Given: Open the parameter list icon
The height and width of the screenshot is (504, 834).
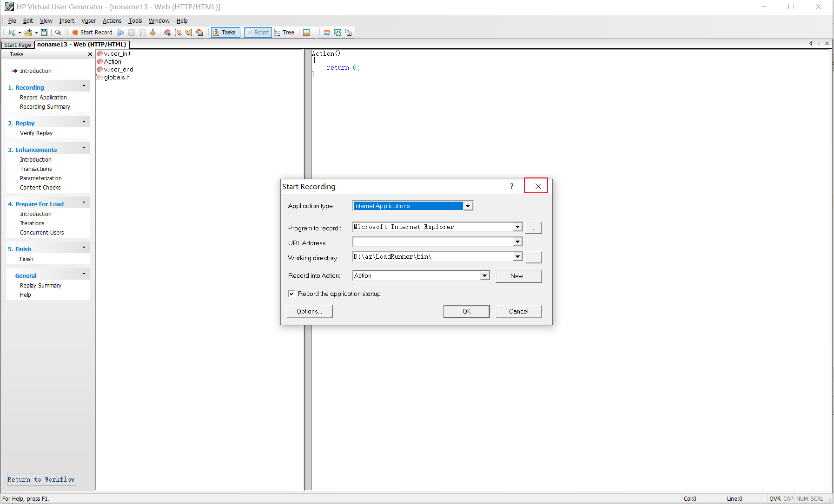Looking at the screenshot, I should [x=338, y=33].
